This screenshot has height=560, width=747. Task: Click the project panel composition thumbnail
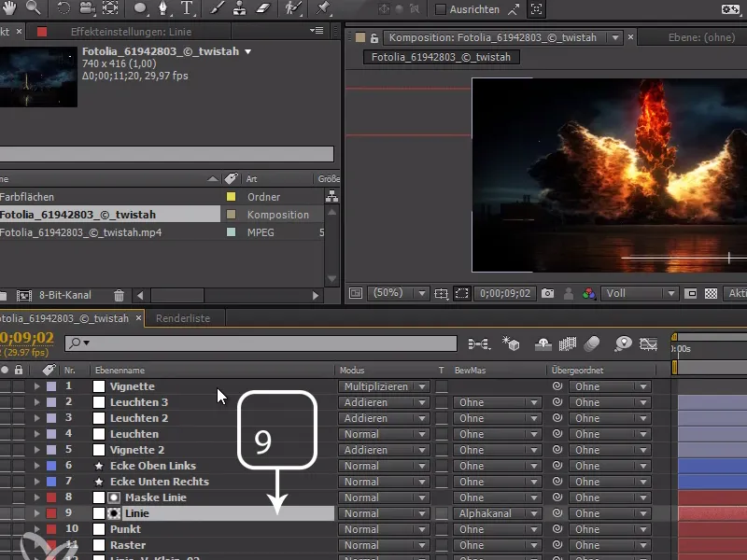(38, 77)
